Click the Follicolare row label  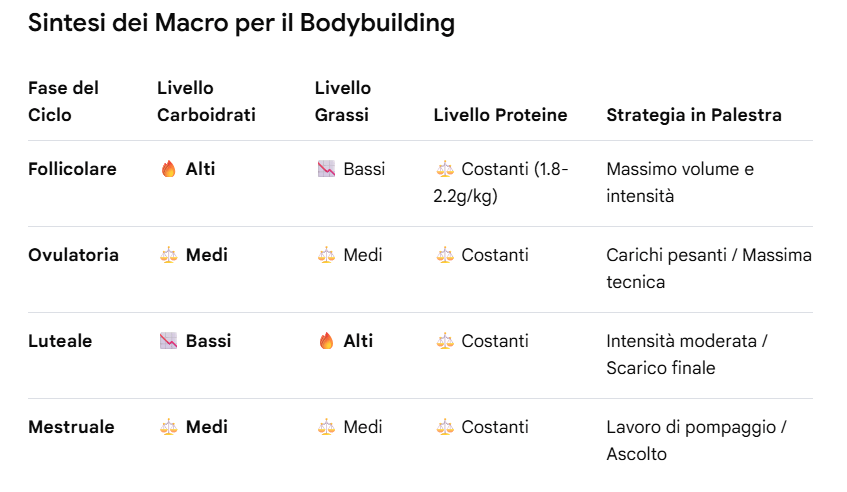72,169
